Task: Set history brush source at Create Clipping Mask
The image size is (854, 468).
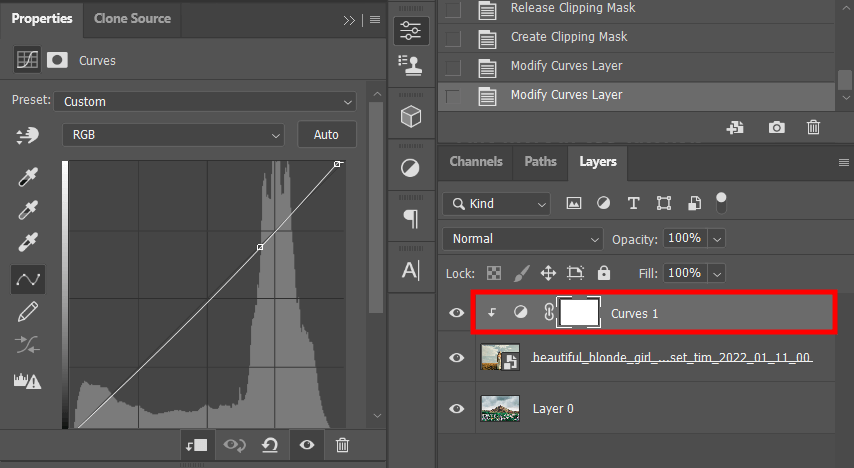Action: 453,39
